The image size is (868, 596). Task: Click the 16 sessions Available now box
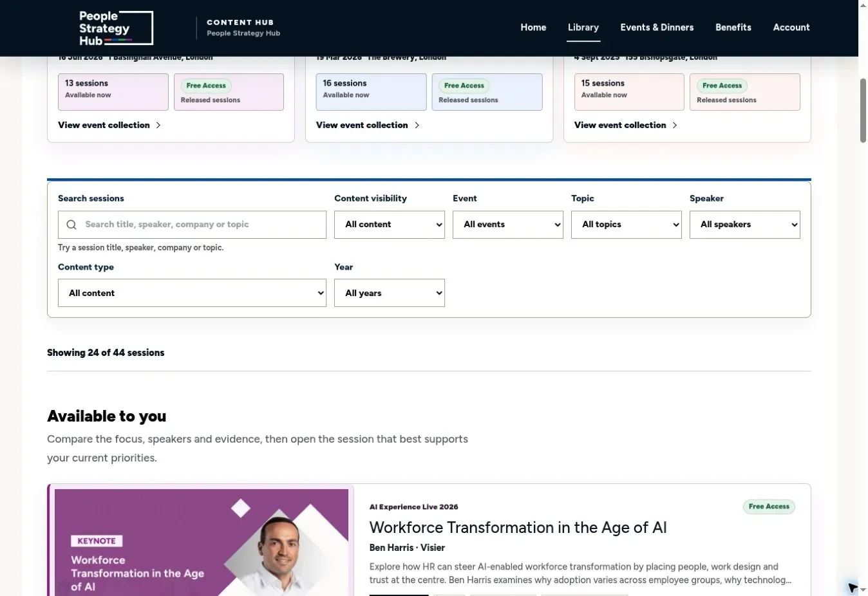click(x=371, y=92)
